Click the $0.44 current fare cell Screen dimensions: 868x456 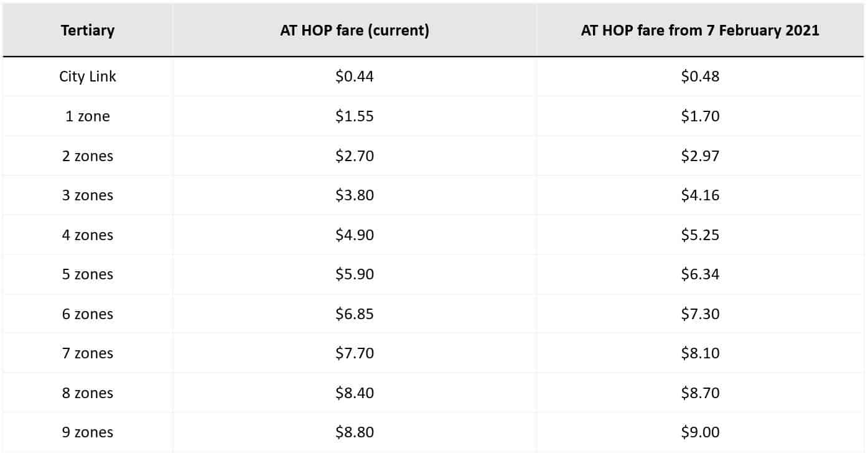click(x=355, y=77)
